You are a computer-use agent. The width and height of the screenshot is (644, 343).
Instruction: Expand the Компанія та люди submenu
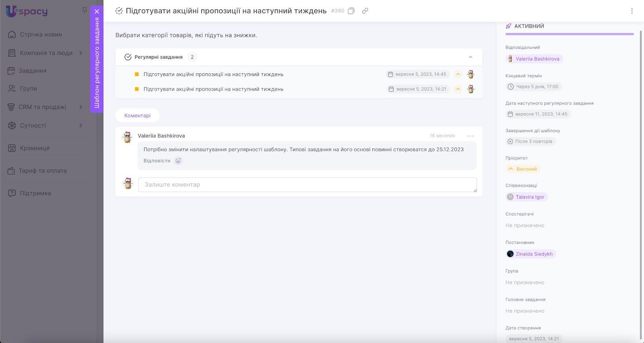pos(81,53)
